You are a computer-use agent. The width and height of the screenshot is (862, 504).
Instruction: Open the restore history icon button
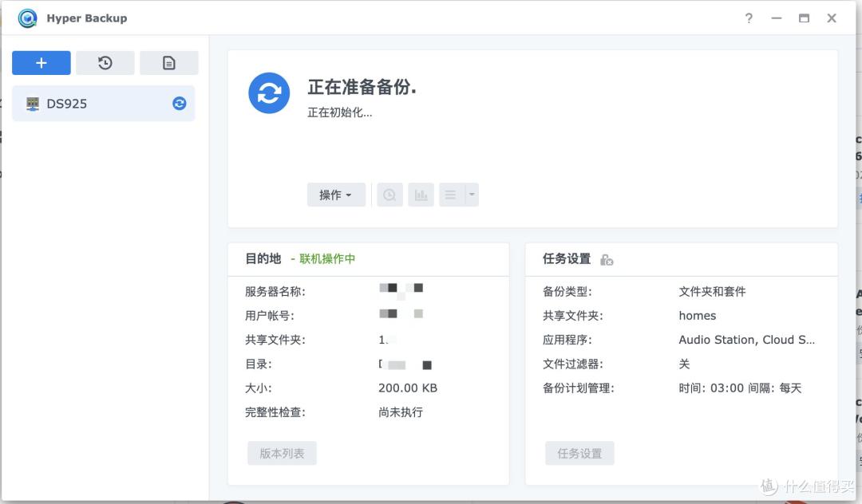point(105,63)
